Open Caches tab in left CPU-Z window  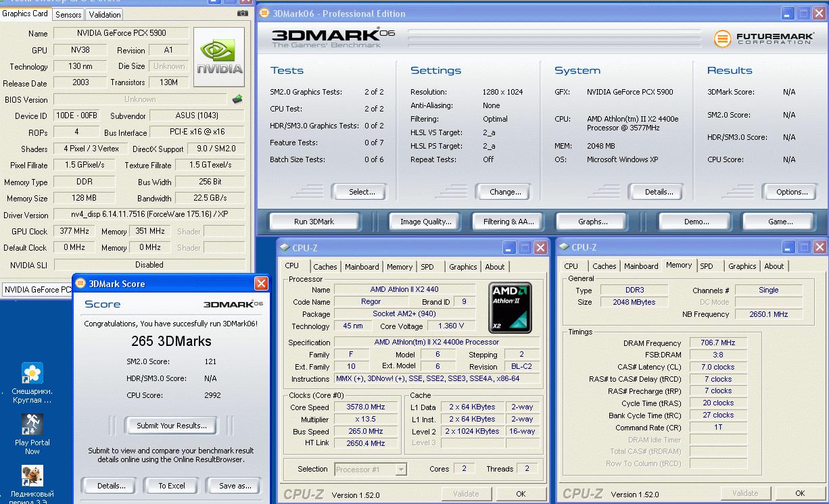tap(325, 267)
